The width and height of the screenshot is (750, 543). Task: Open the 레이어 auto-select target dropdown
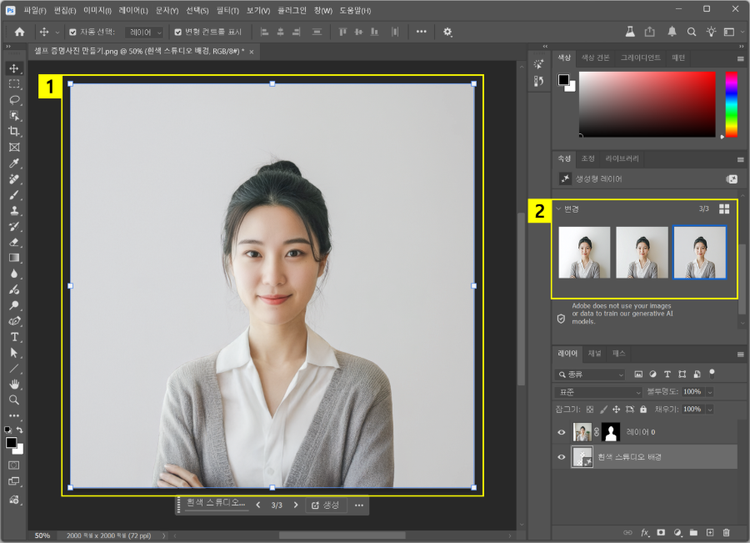pyautogui.click(x=144, y=32)
